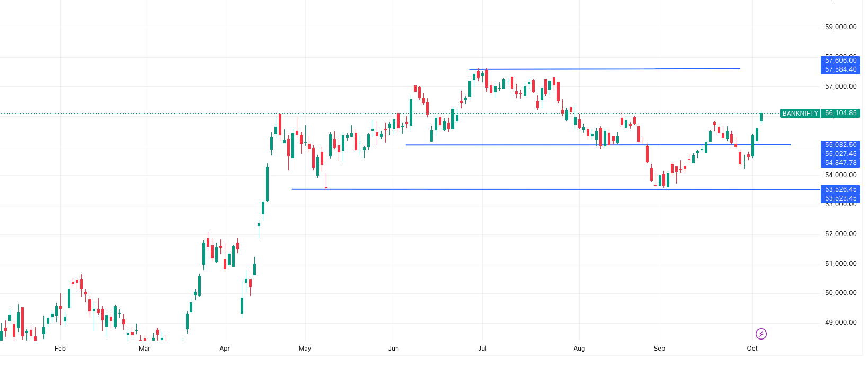Viewport: 868px width, 374px height.
Task: Click the 55,032.50 blue price label
Action: coord(840,145)
